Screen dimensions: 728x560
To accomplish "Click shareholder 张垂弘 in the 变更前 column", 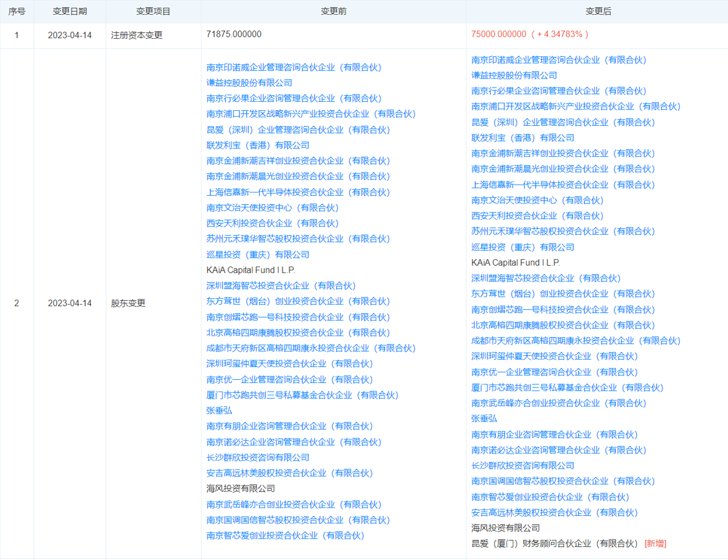I will (219, 410).
